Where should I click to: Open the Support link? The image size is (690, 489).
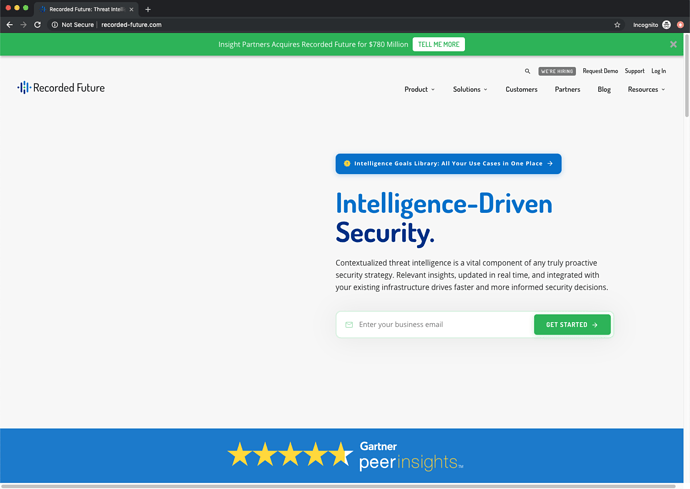(x=635, y=71)
